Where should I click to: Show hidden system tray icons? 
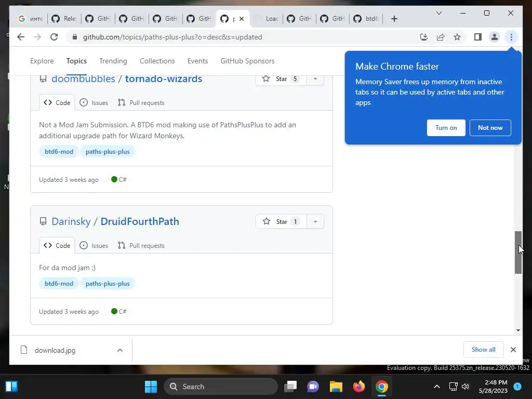(436, 387)
